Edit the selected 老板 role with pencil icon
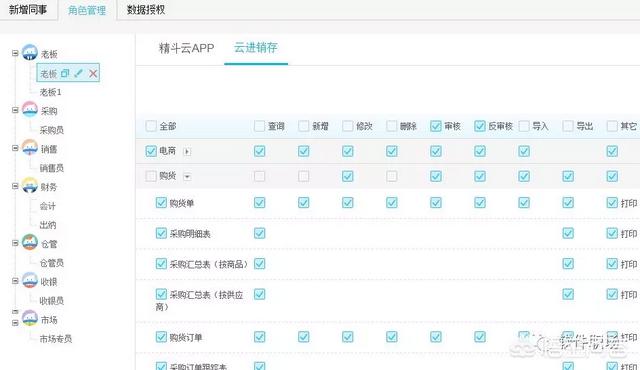The width and height of the screenshot is (640, 370). tap(79, 73)
